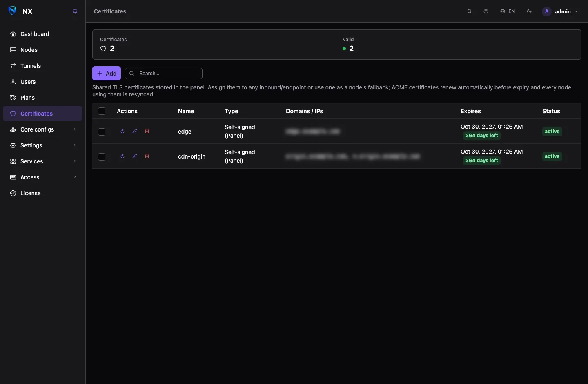Edit the edge certificate
This screenshot has width=588, height=384.
point(135,131)
